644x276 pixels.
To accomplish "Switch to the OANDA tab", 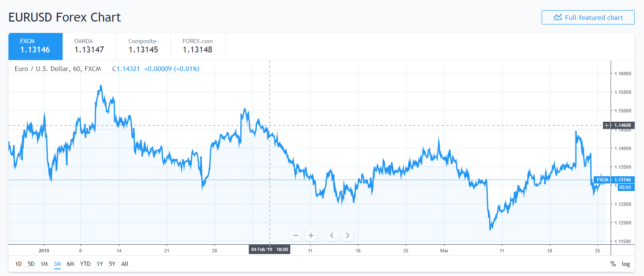I will 89,46.
